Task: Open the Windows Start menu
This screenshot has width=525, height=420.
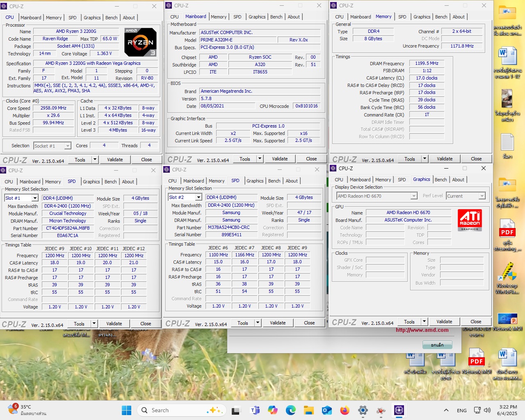Action: coord(127,410)
